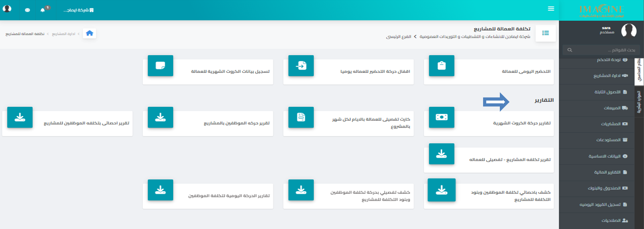Open التقارير المالية sidebar menu
The width and height of the screenshot is (644, 229).
(597, 172)
